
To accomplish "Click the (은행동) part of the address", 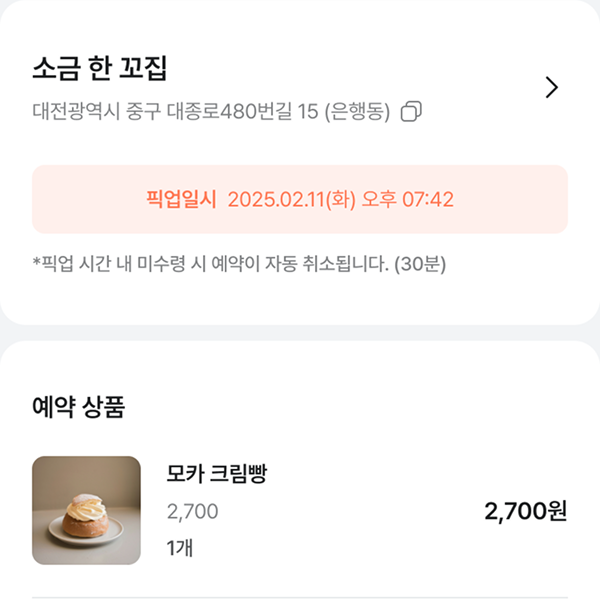I will click(357, 112).
